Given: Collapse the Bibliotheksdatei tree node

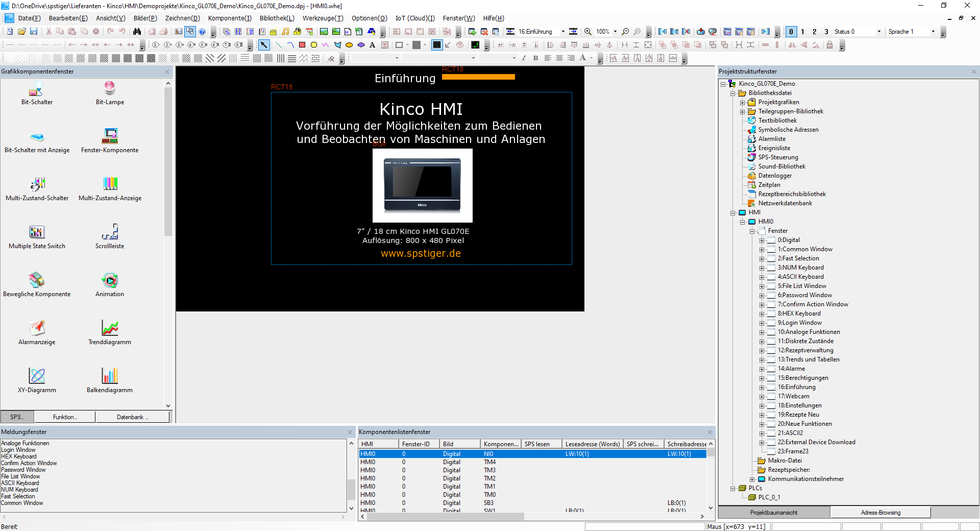Looking at the screenshot, I should point(733,93).
